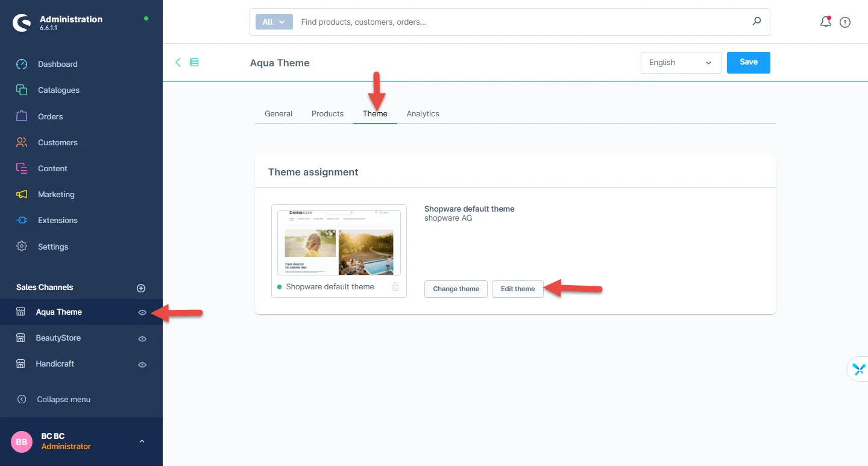
Task: Switch to the Analytics tab
Action: pyautogui.click(x=423, y=113)
